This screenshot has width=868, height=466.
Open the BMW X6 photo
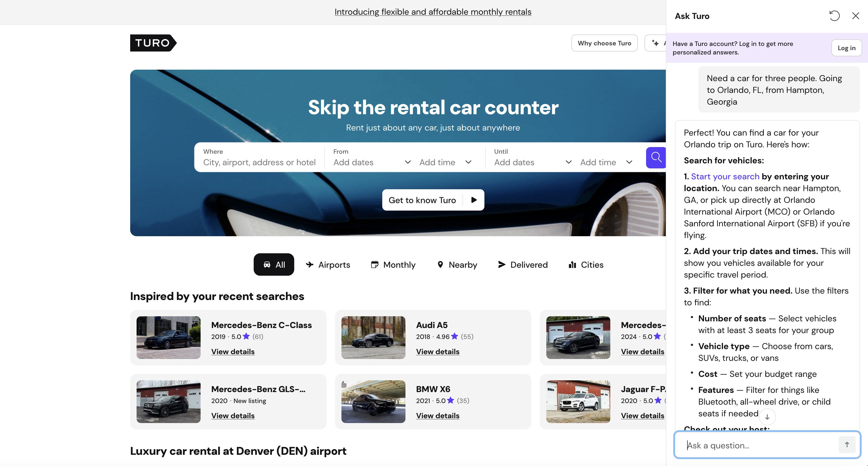(x=373, y=402)
